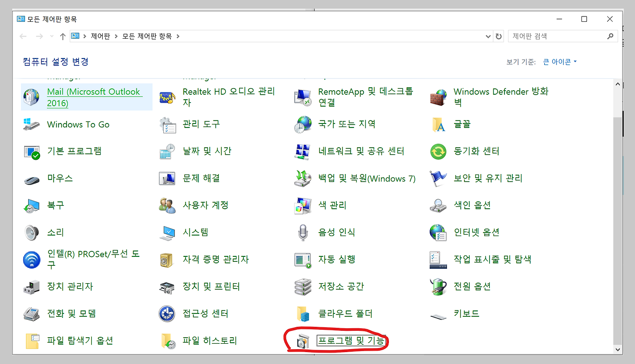Open the Realtek HD 오디오 관리자 icon
This screenshot has height=364, width=635.
click(x=167, y=97)
